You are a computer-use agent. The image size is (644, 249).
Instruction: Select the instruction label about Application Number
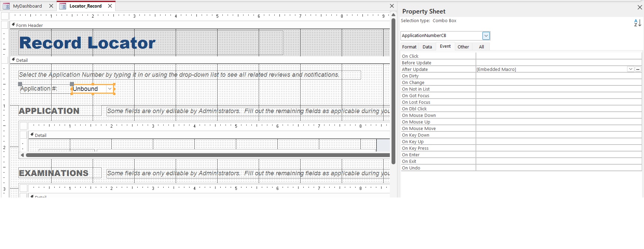190,75
